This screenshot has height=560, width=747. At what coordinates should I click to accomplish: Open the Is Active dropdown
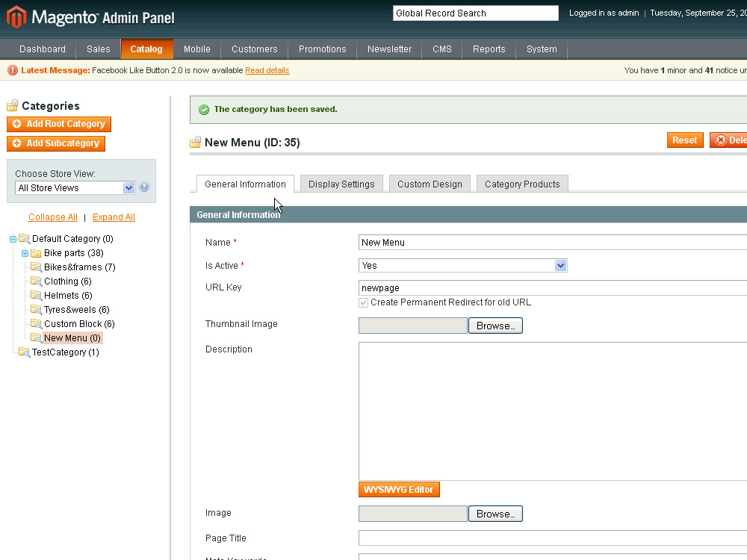(463, 266)
